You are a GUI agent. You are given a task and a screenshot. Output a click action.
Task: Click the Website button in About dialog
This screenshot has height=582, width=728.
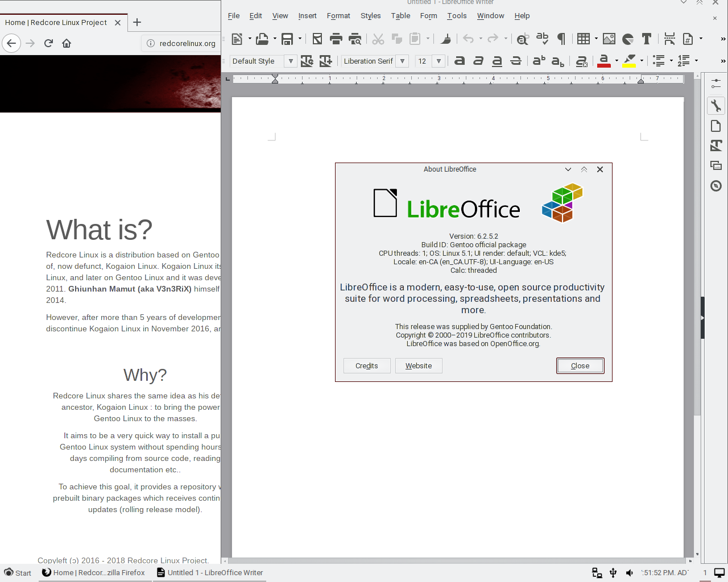419,365
